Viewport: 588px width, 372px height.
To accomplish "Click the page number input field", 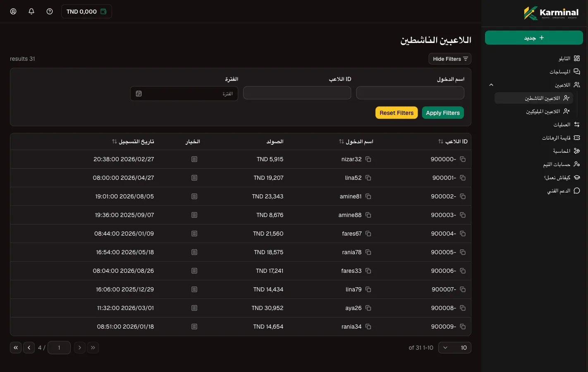I will [59, 348].
